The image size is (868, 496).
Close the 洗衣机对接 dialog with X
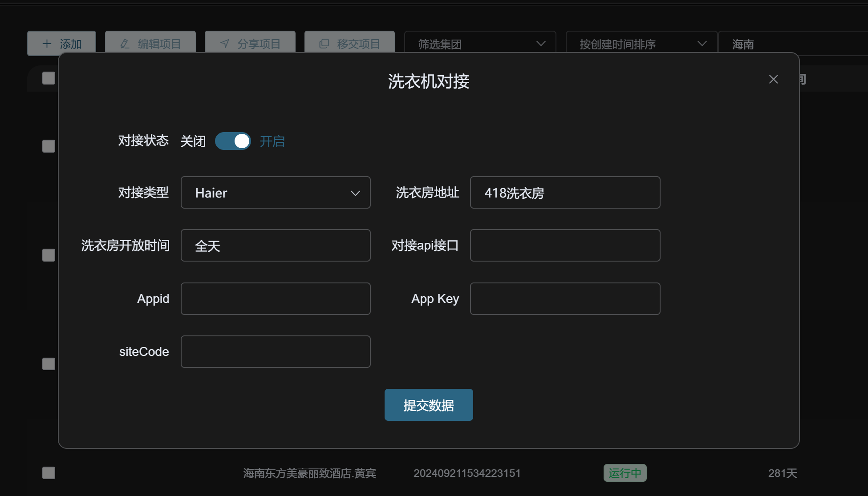pos(773,79)
